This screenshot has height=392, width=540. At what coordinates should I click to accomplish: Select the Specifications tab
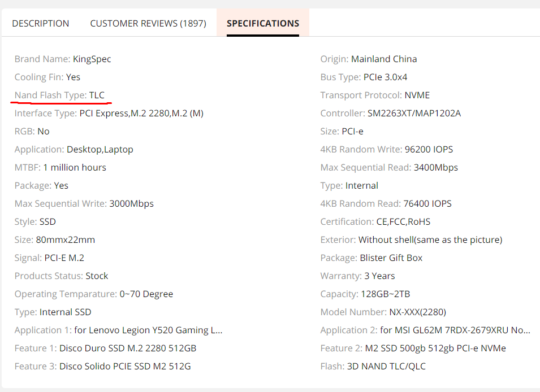pos(263,23)
